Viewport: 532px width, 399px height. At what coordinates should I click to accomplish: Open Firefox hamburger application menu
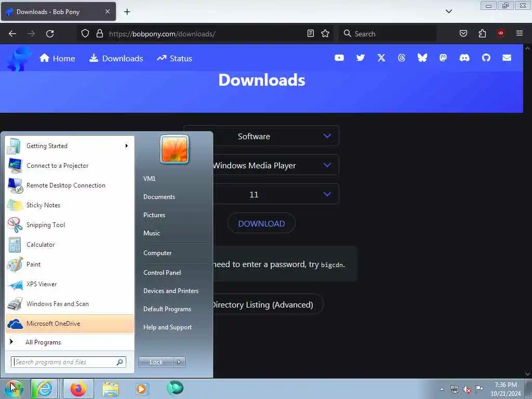coord(519,33)
